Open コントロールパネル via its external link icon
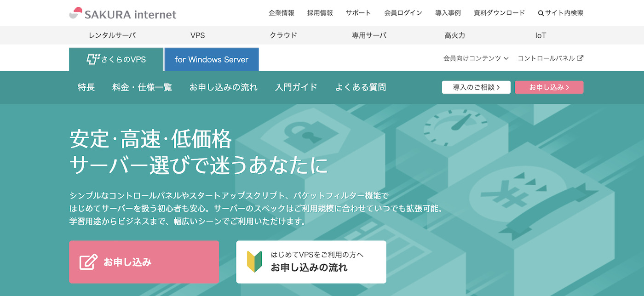This screenshot has width=644, height=296. pos(581,58)
